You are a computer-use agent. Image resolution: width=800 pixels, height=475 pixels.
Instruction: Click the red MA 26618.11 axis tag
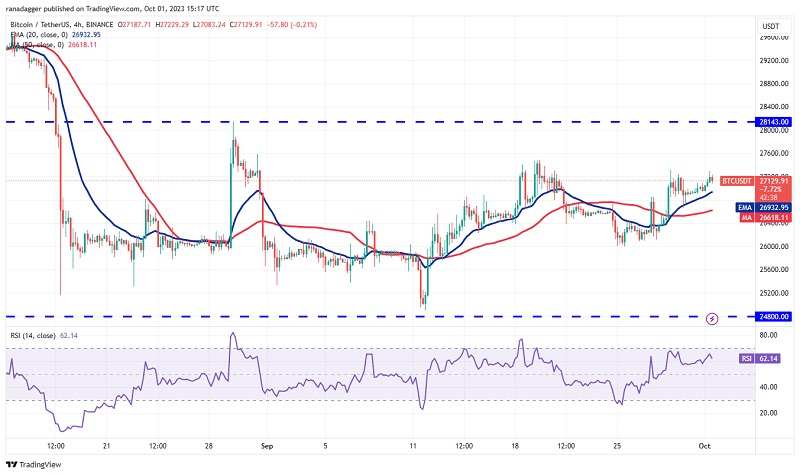pyautogui.click(x=765, y=217)
